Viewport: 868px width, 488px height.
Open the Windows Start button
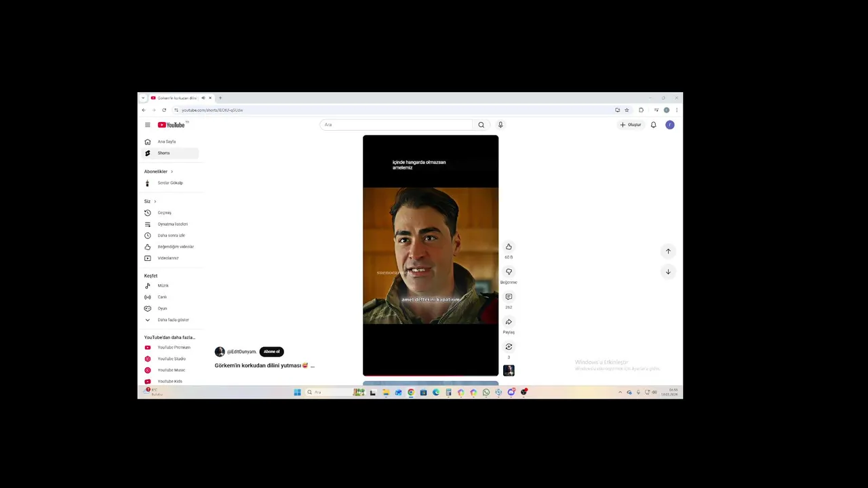coord(297,392)
